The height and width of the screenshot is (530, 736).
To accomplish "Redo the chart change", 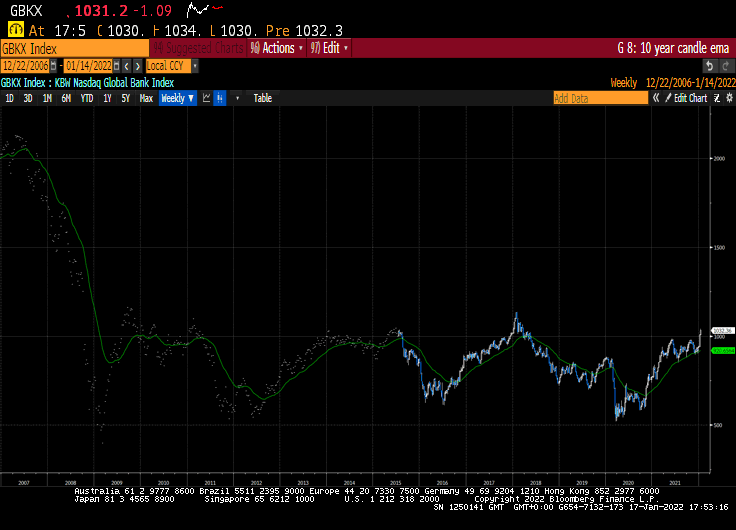I will [x=726, y=66].
